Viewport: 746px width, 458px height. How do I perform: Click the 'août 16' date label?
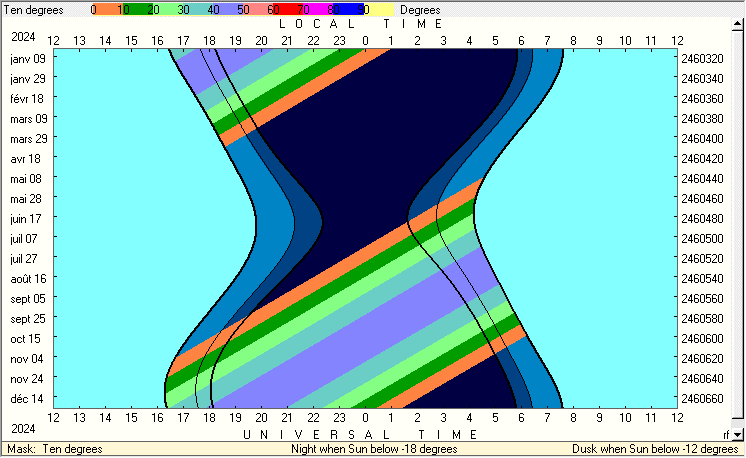pyautogui.click(x=28, y=279)
